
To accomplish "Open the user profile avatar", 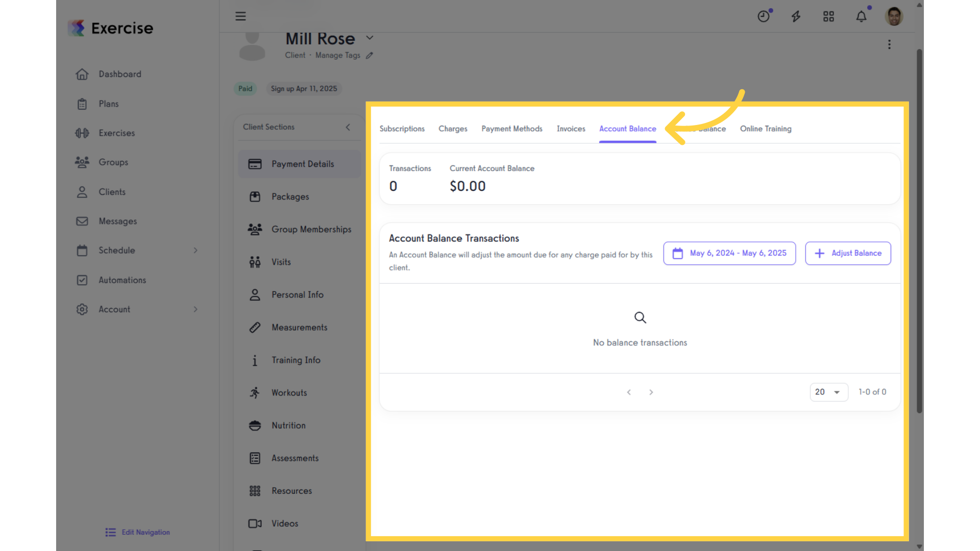I will [894, 16].
